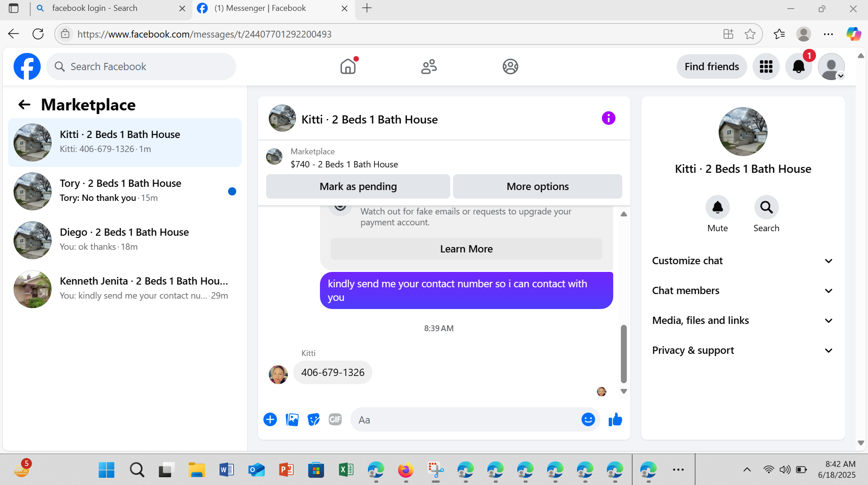Mute this conversation with the bell icon
The height and width of the screenshot is (485, 868).
point(718,207)
